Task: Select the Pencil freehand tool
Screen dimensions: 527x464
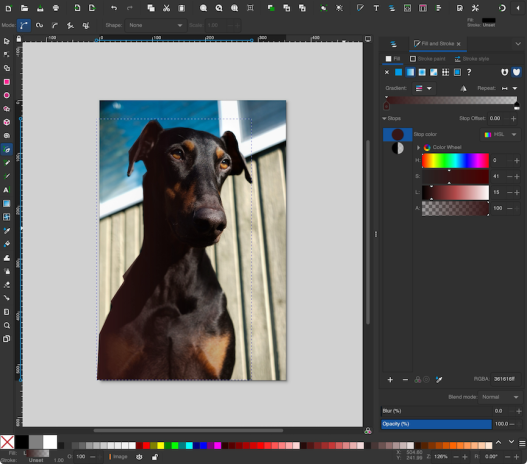Action: (x=6, y=163)
